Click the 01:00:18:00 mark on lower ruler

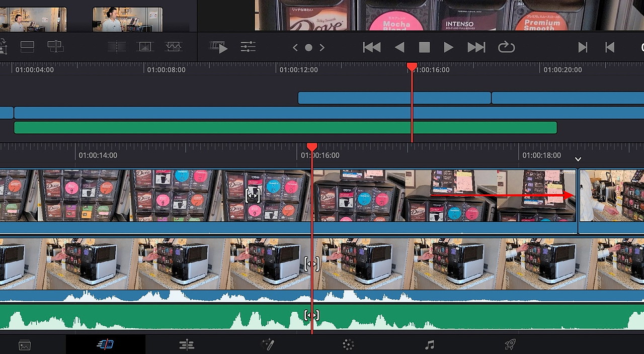tap(541, 155)
